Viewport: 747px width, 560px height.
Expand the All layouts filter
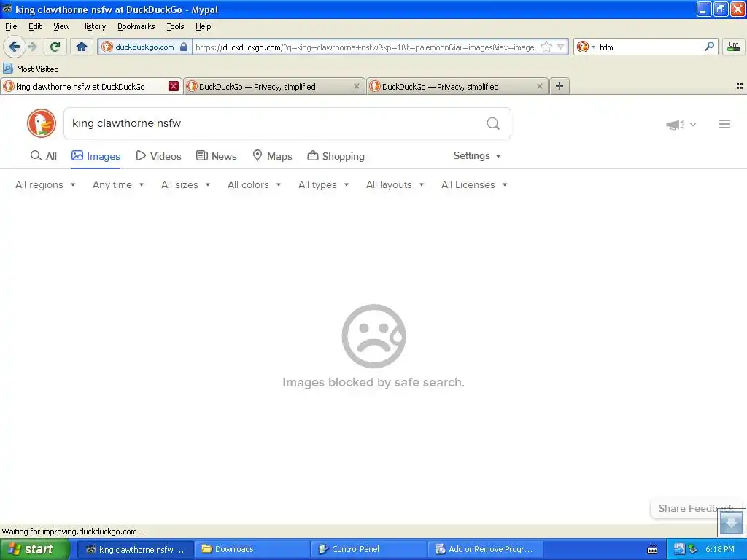pos(395,184)
